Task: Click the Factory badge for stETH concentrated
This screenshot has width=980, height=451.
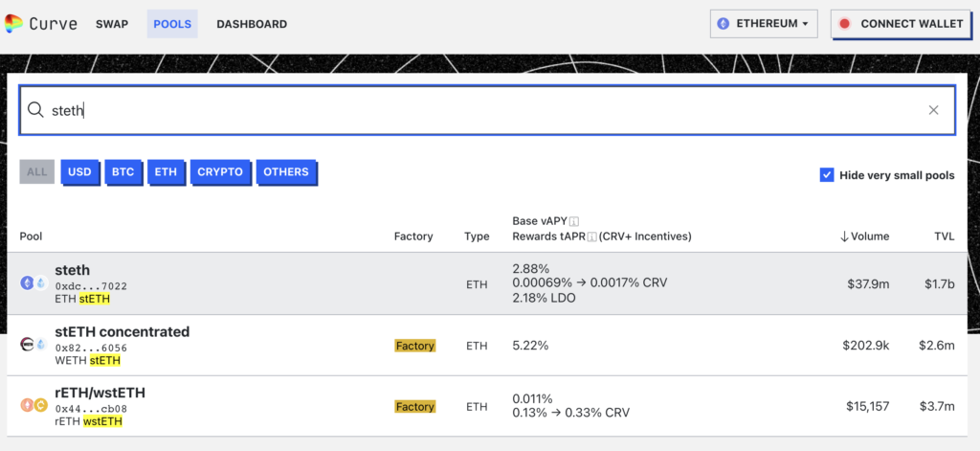Action: tap(415, 346)
